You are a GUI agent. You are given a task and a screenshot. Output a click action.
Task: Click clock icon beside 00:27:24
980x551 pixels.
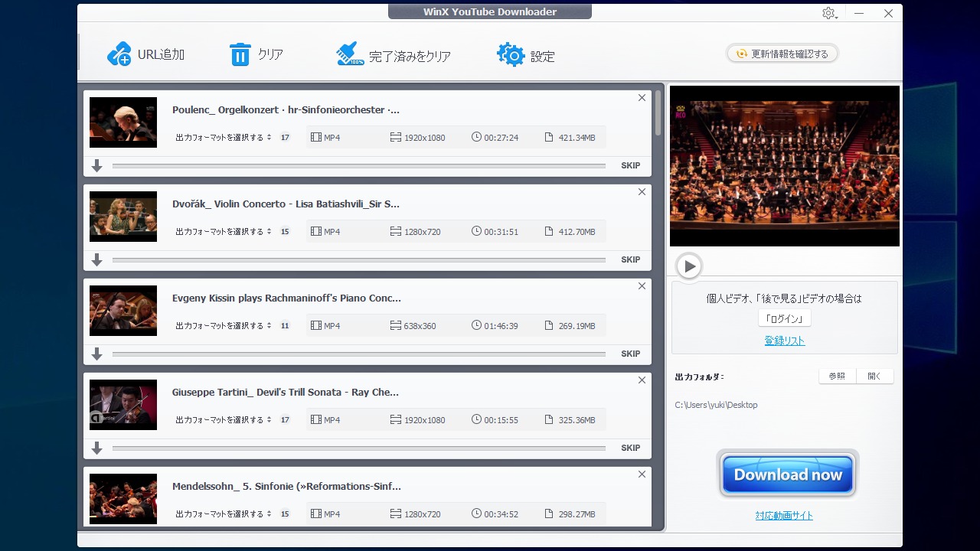[x=477, y=138]
